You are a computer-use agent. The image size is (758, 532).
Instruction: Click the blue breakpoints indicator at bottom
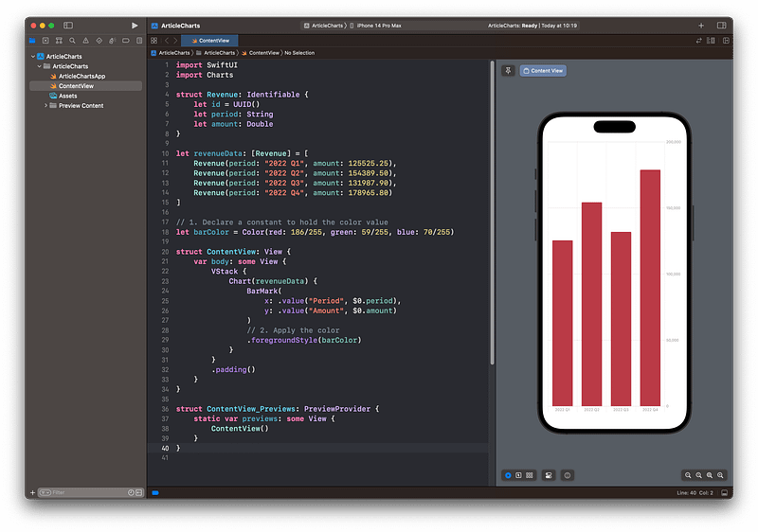point(155,492)
